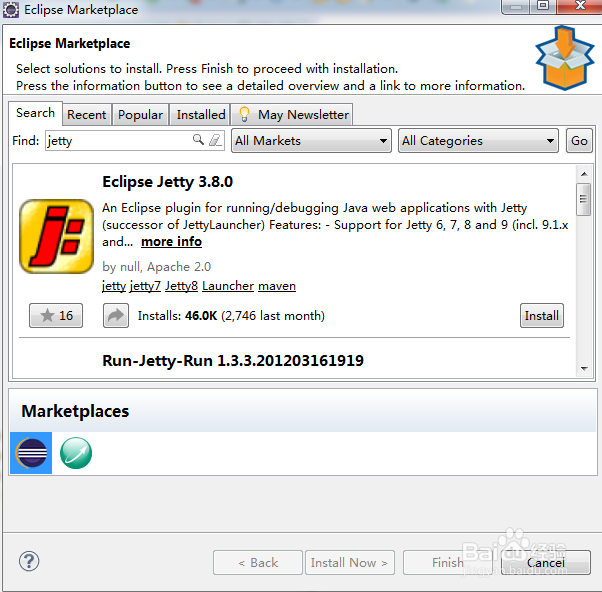Open help with question mark icon
Image resolution: width=602 pixels, height=592 pixels.
click(x=29, y=561)
